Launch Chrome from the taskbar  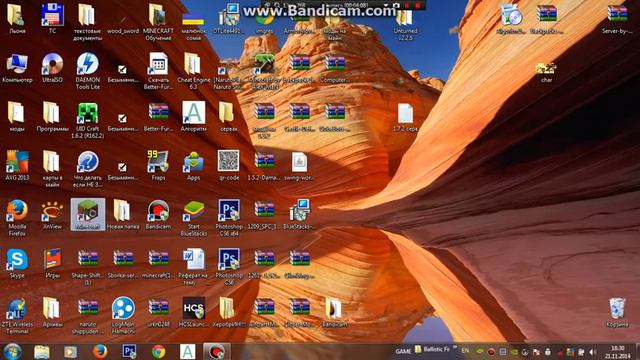[x=158, y=351]
